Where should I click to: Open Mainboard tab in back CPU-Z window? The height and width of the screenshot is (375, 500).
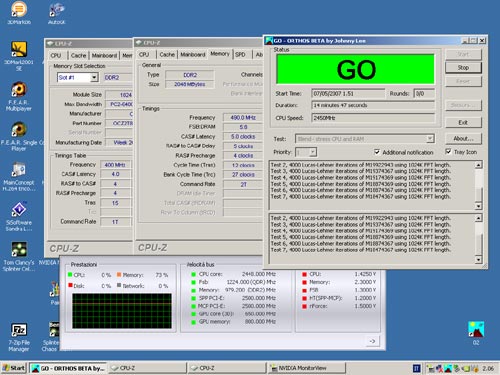[x=104, y=55]
